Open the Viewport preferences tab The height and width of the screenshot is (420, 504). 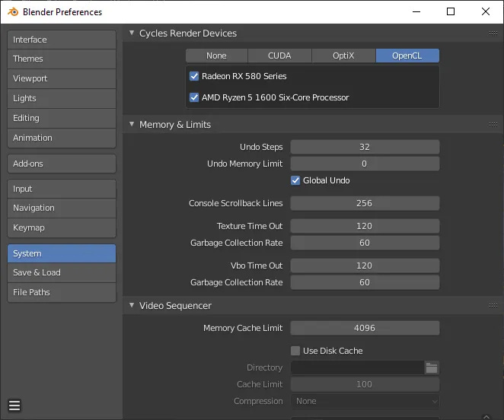pyautogui.click(x=62, y=78)
